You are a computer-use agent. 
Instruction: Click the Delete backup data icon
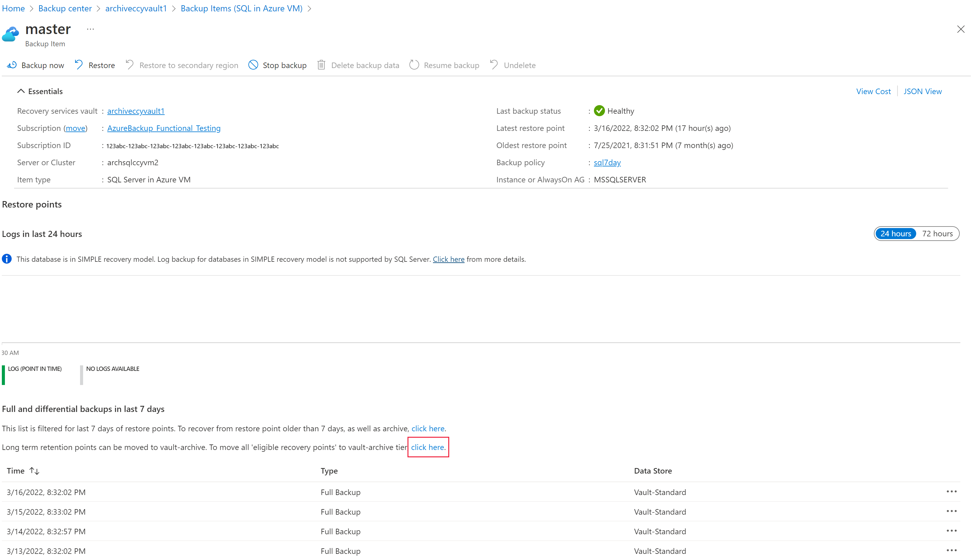tap(321, 65)
